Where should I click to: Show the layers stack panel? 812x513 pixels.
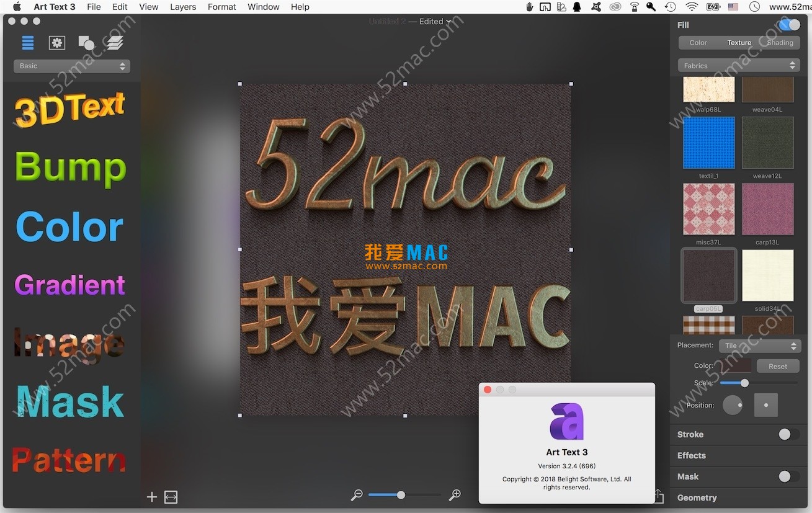pyautogui.click(x=115, y=43)
